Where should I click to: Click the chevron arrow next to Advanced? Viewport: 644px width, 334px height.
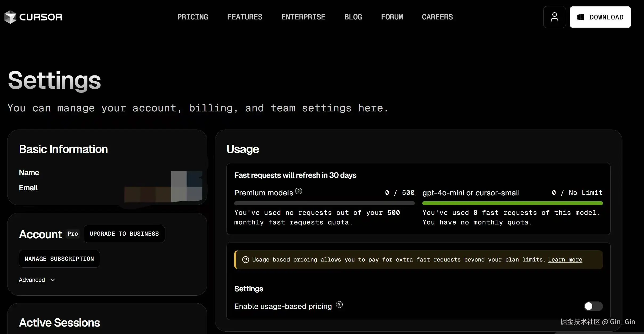pyautogui.click(x=52, y=280)
